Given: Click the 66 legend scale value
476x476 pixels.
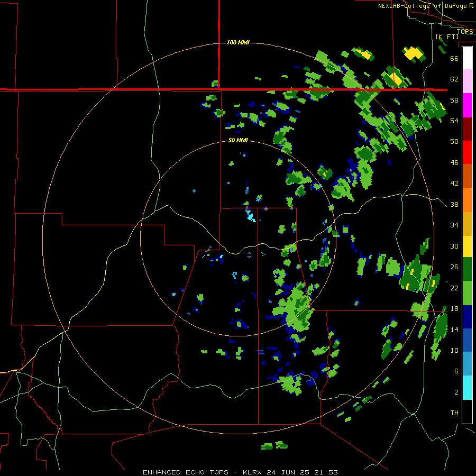Looking at the screenshot, I should pyautogui.click(x=454, y=58).
